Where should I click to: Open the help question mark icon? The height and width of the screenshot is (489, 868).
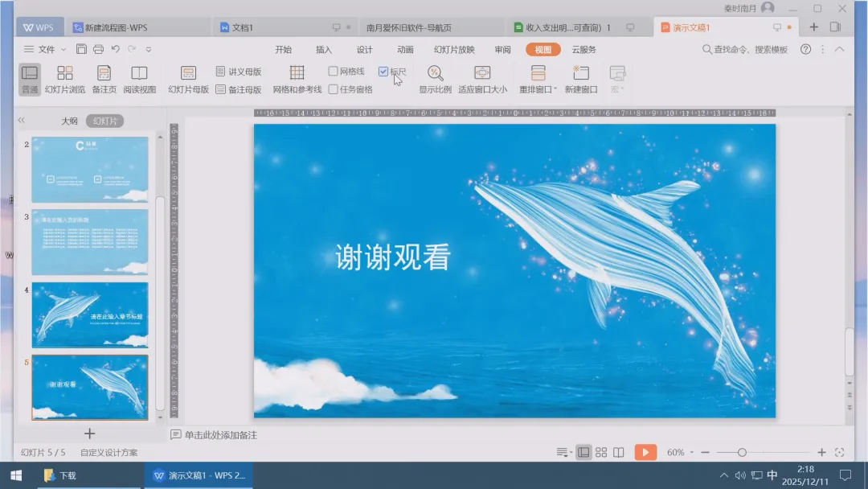click(x=805, y=49)
